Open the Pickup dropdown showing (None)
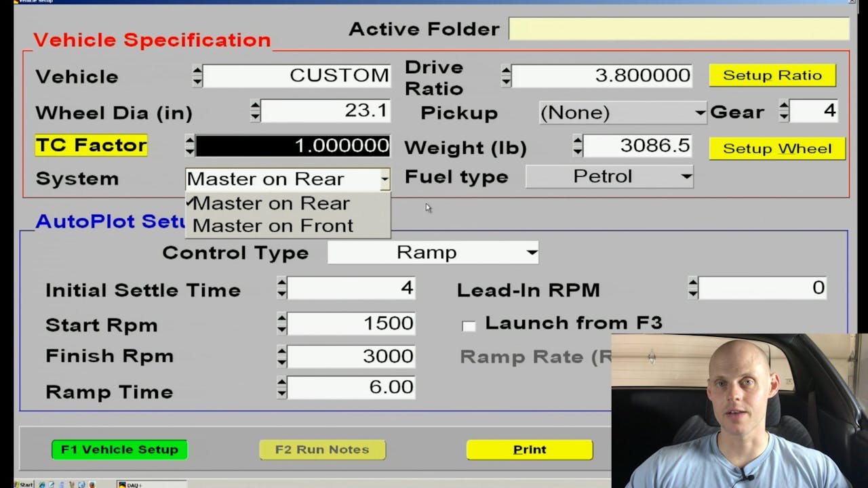 click(x=623, y=113)
